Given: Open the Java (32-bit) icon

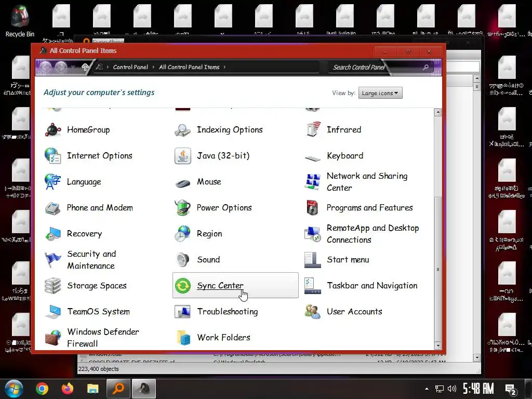Looking at the screenshot, I should pyautogui.click(x=183, y=156).
